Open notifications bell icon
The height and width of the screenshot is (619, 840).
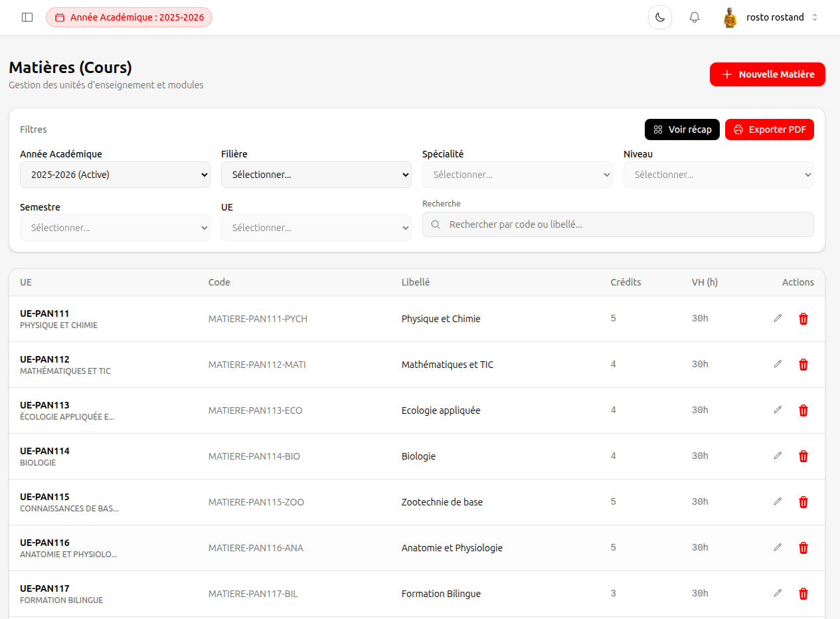click(695, 17)
